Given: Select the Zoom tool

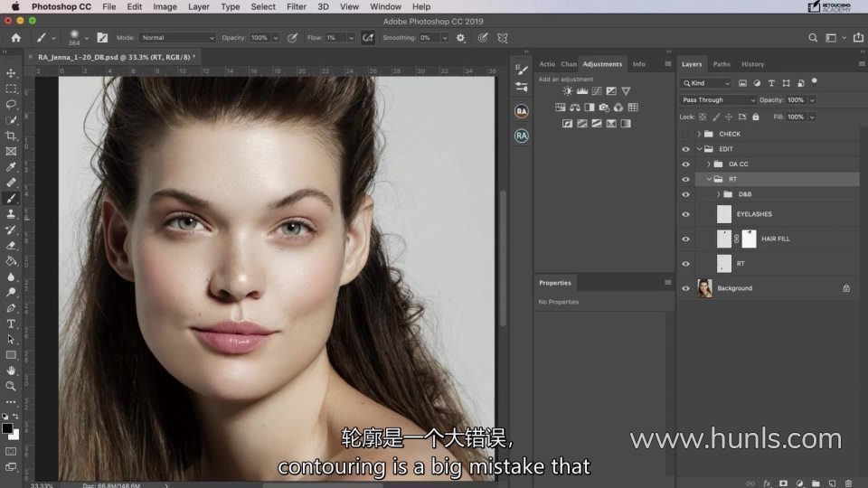Looking at the screenshot, I should click(11, 386).
